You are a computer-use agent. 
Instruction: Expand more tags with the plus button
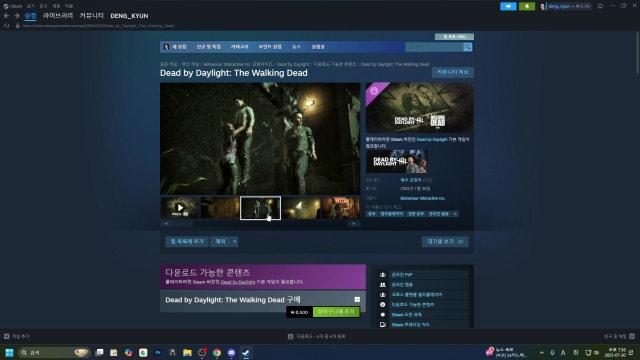click(455, 214)
